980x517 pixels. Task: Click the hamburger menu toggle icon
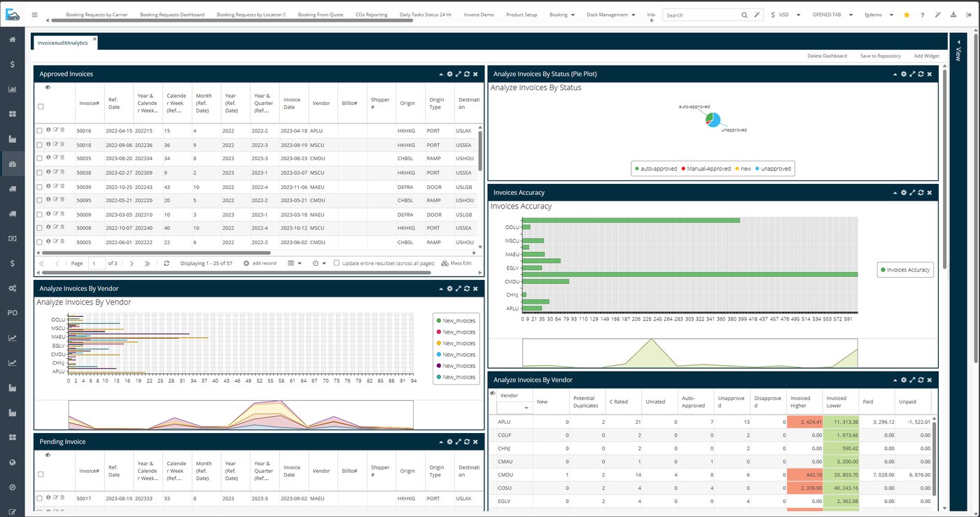pyautogui.click(x=35, y=14)
